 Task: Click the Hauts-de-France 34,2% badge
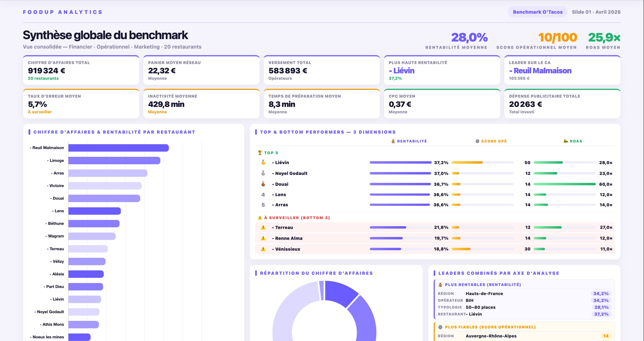[x=601, y=294]
